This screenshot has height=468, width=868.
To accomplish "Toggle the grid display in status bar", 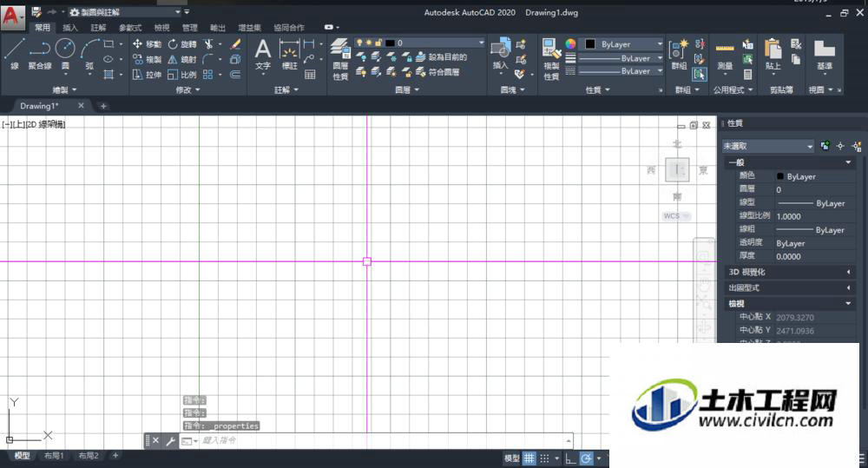I will point(529,458).
